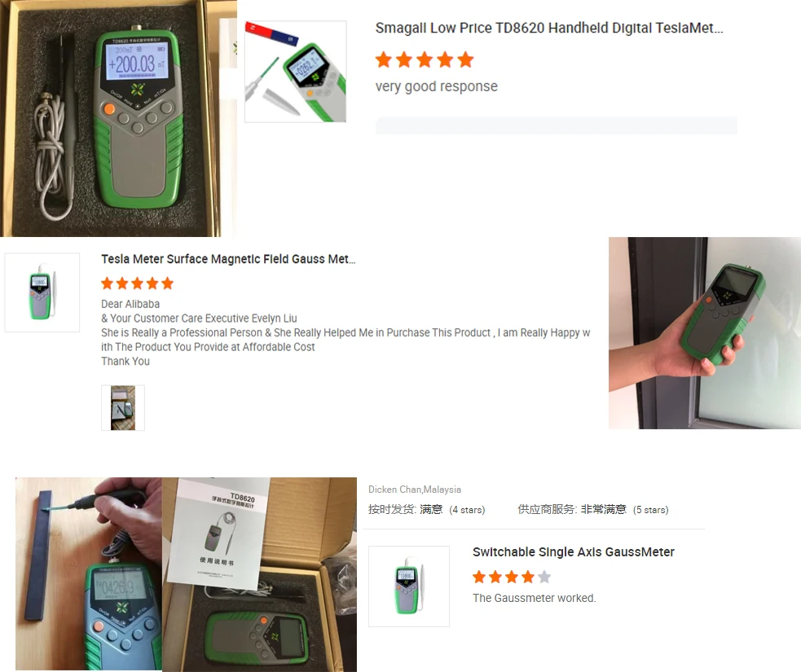The width and height of the screenshot is (801, 672).
Task: Click the grey bar below 'very good response'
Action: click(x=557, y=125)
